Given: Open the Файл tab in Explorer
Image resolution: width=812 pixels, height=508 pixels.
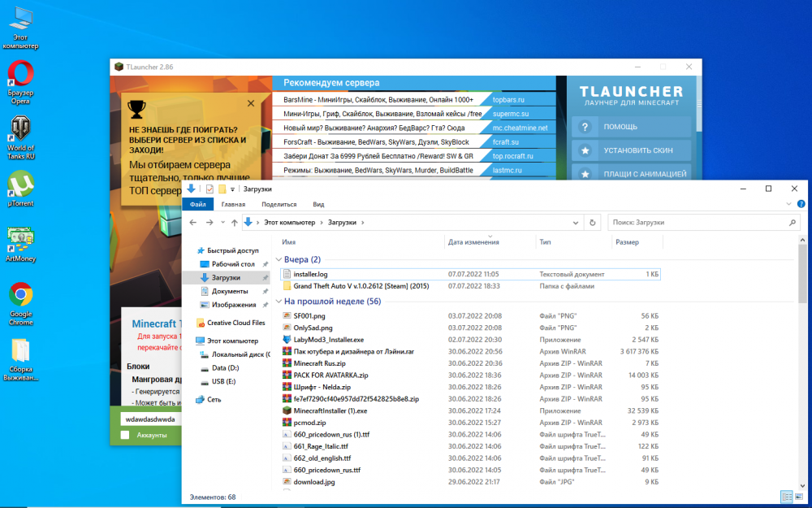Looking at the screenshot, I should (x=198, y=204).
